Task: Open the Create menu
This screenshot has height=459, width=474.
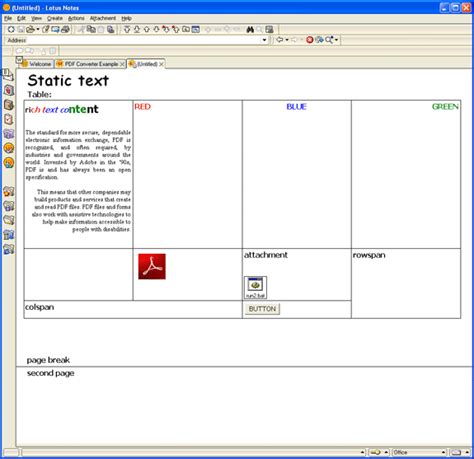Action: pyautogui.click(x=55, y=18)
